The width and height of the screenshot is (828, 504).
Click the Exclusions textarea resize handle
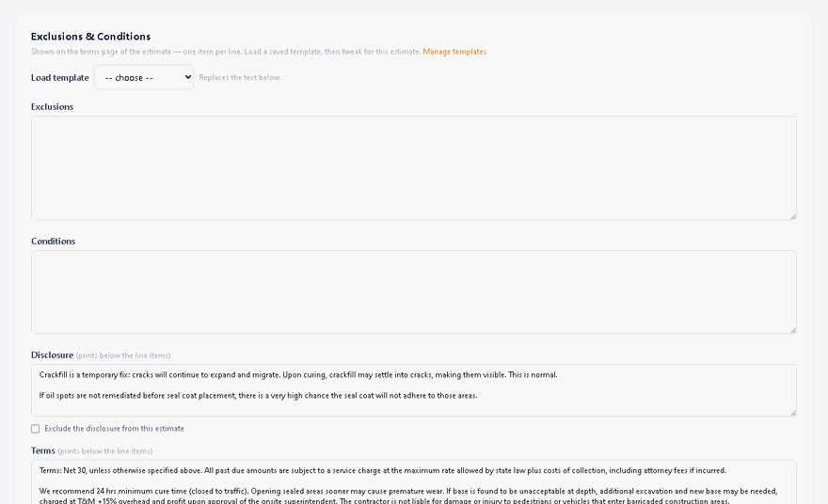click(x=792, y=216)
